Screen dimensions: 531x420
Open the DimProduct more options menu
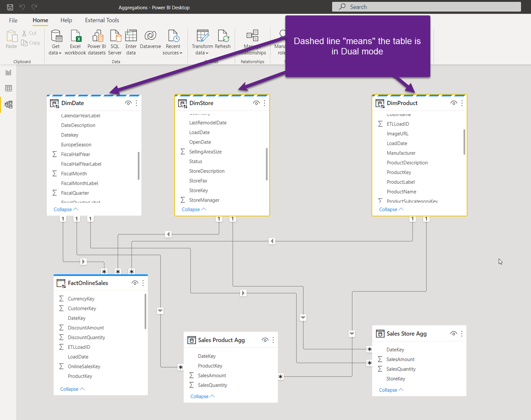point(462,103)
